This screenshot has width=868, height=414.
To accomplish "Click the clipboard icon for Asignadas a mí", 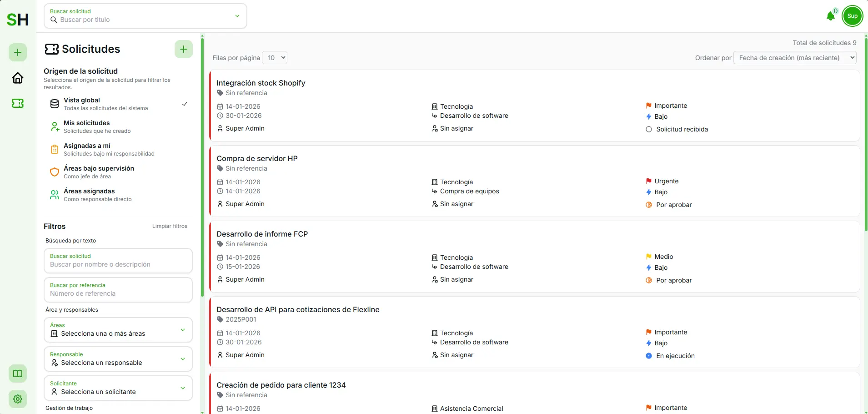I will click(55, 149).
